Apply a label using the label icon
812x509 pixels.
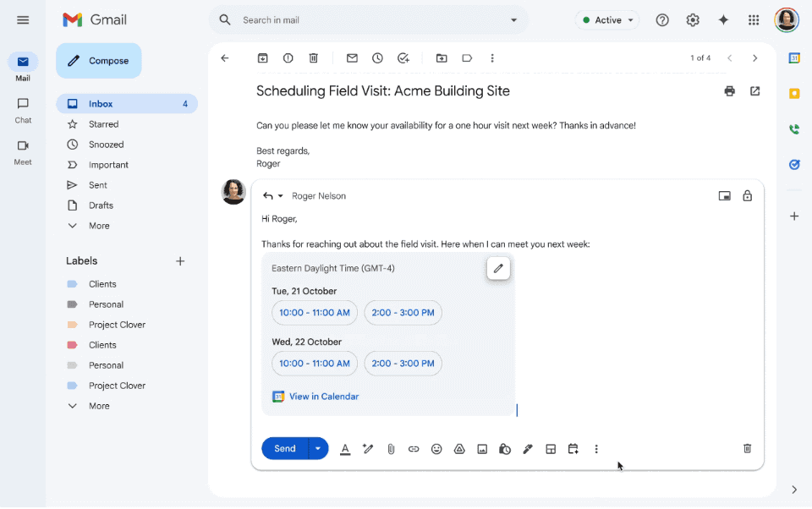click(467, 58)
